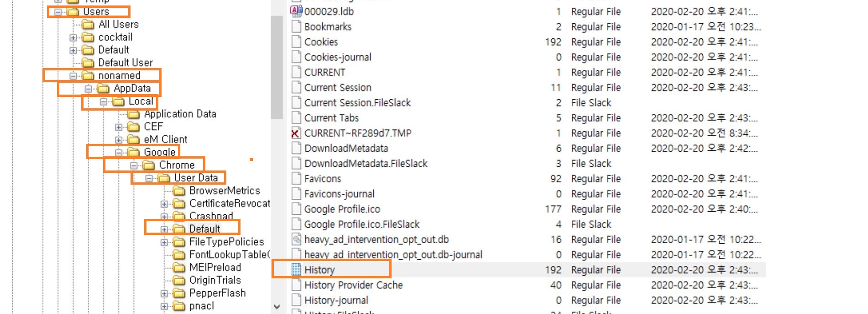Click the size value 177 for Google Profile.ico
868x314 pixels.
click(x=553, y=209)
